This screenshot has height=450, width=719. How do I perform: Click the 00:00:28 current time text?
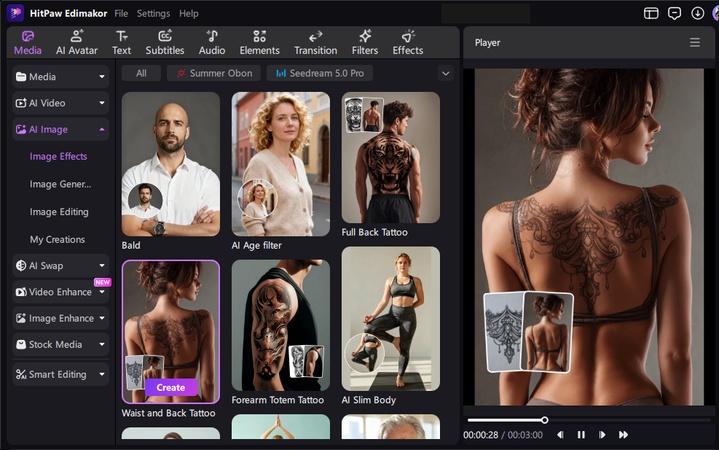coord(480,435)
